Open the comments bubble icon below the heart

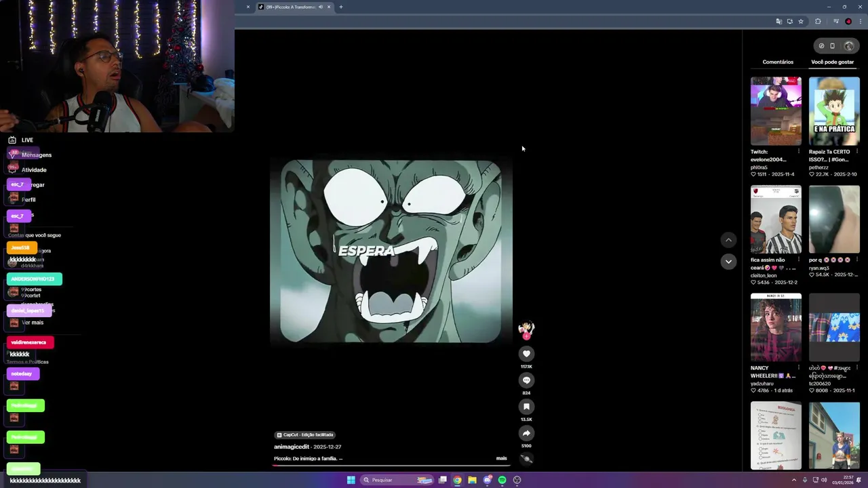tap(526, 380)
